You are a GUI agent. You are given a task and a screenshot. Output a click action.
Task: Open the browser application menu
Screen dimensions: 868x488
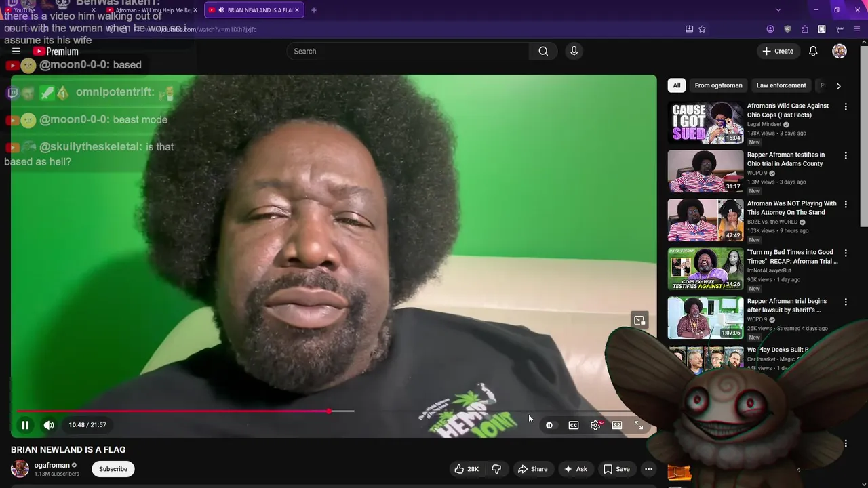click(857, 29)
